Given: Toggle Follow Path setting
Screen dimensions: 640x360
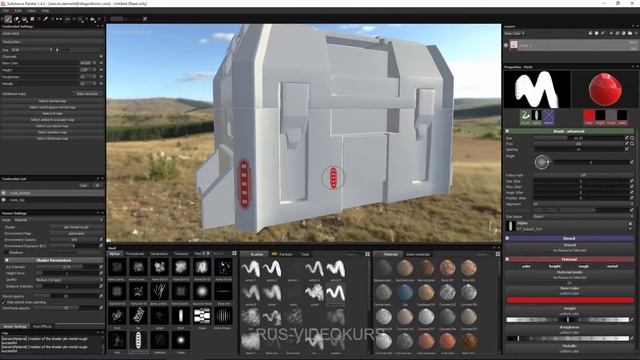Looking at the screenshot, I should click(x=583, y=175).
